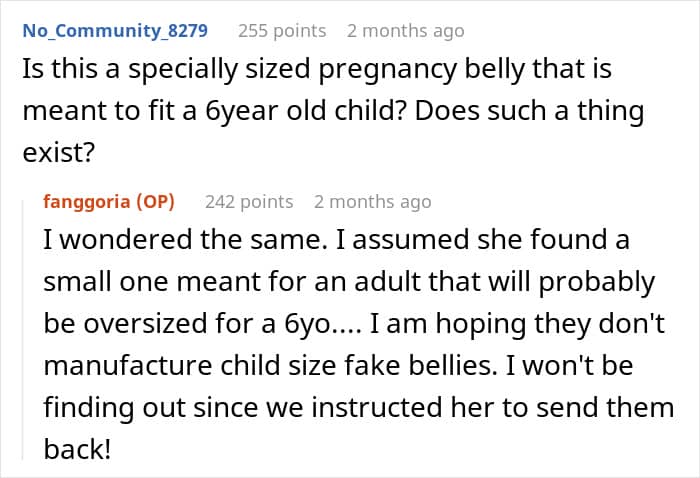Open No_Community_8279's user profile link

115,31
